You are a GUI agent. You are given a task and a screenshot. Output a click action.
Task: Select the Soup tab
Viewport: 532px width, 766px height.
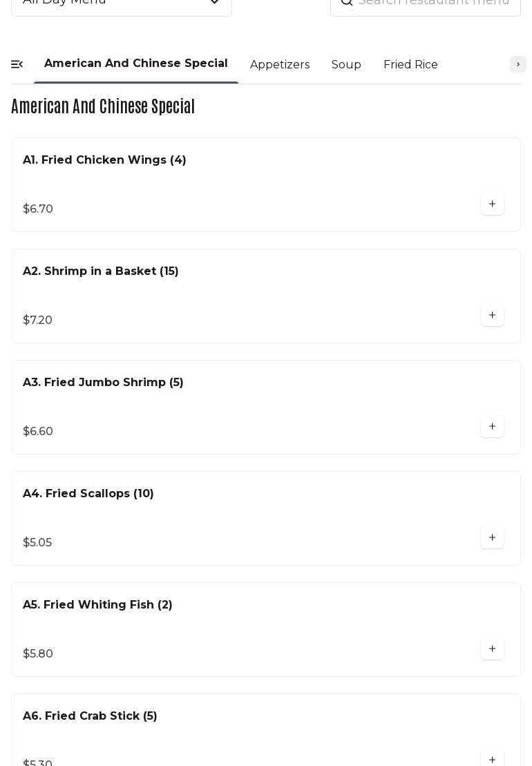346,64
